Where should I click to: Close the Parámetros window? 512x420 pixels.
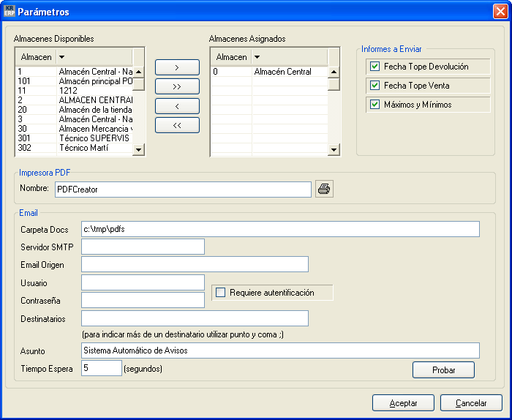[x=500, y=12]
